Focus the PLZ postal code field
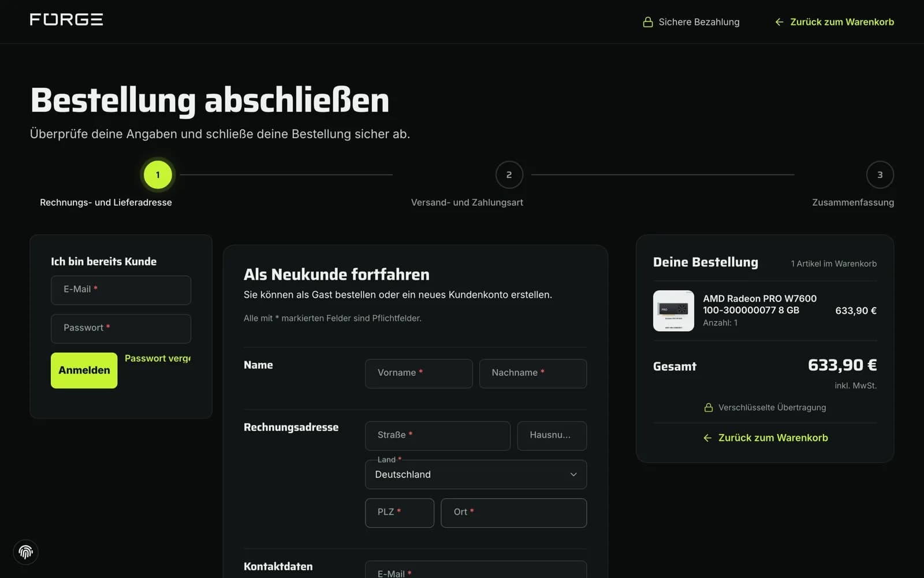This screenshot has height=578, width=924. pyautogui.click(x=400, y=513)
